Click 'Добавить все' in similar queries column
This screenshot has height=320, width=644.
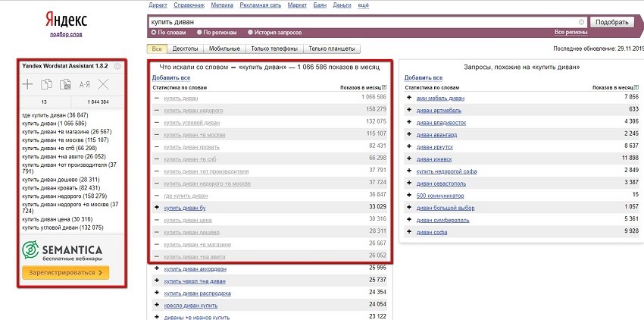424,78
